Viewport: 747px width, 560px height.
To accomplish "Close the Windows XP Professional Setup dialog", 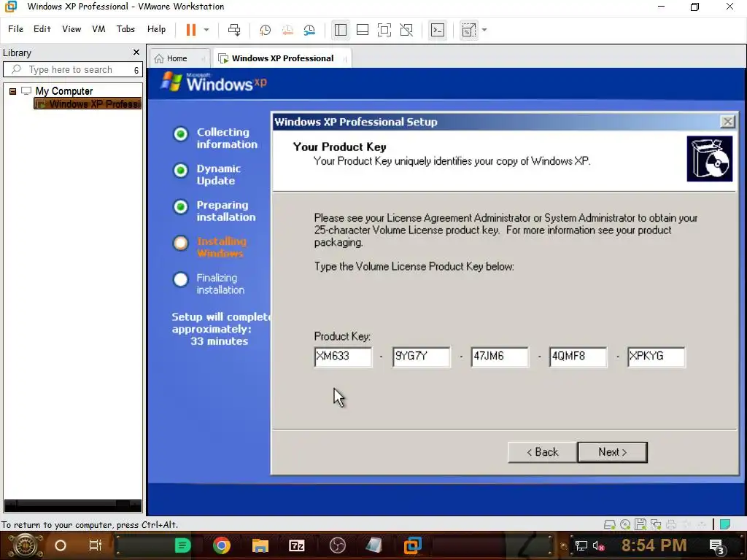I will [727, 122].
